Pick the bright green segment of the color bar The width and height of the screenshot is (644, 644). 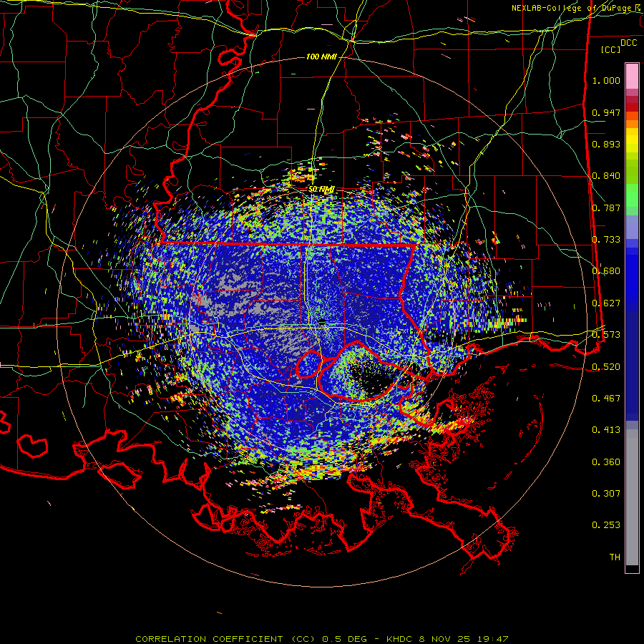point(632,195)
